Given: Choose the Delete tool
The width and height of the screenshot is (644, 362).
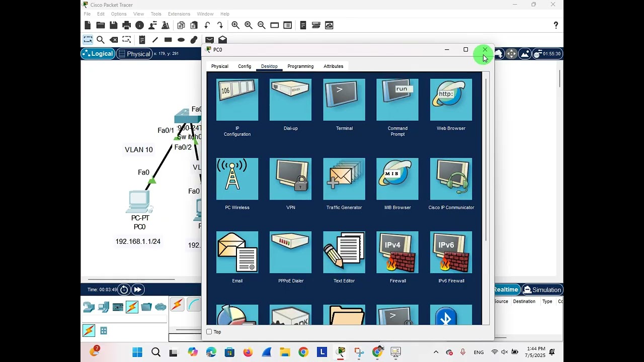Looking at the screenshot, I should click(114, 40).
